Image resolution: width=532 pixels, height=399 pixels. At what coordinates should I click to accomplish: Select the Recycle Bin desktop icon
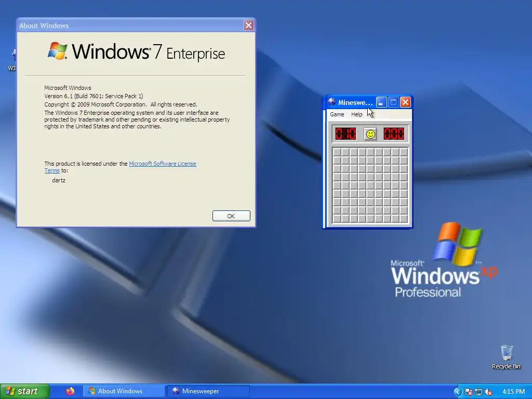click(x=506, y=357)
